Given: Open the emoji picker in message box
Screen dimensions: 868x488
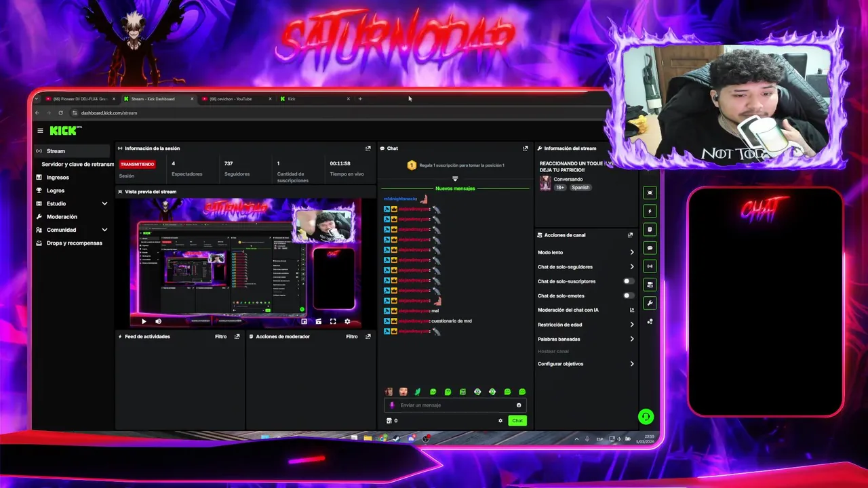Looking at the screenshot, I should pyautogui.click(x=519, y=405).
